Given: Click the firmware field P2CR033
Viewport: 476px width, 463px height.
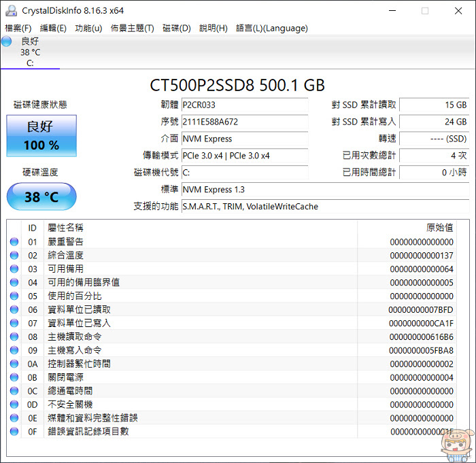Looking at the screenshot, I should (x=245, y=105).
